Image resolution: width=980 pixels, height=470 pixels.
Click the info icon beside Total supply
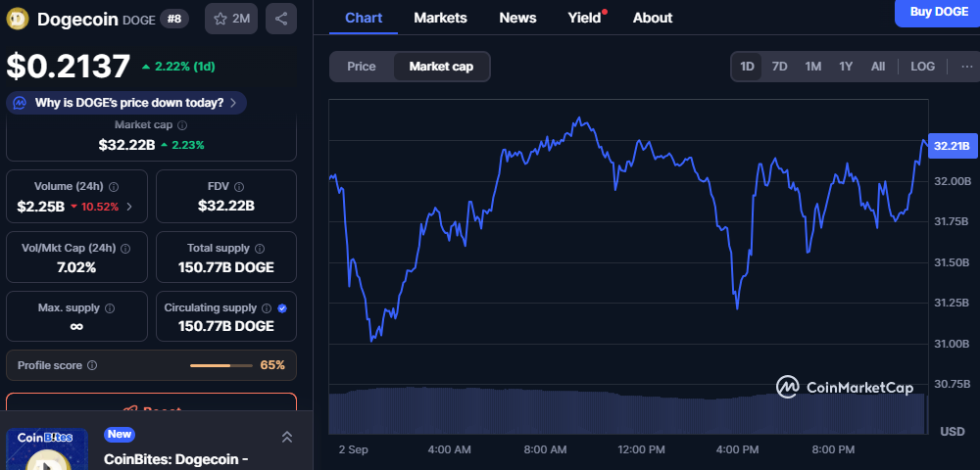tap(260, 249)
